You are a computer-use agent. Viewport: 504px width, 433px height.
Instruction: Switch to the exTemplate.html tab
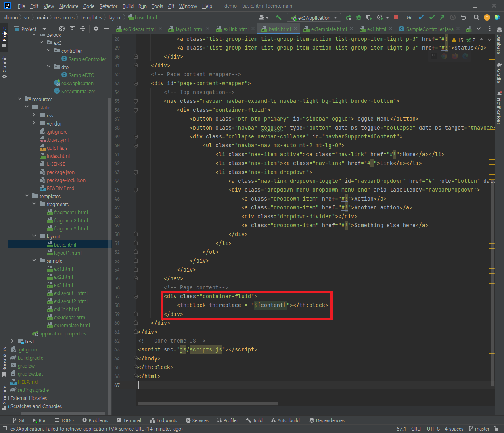(329, 29)
